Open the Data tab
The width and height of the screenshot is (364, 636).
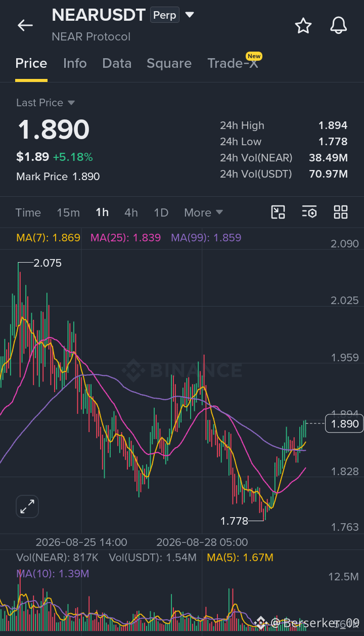(117, 63)
